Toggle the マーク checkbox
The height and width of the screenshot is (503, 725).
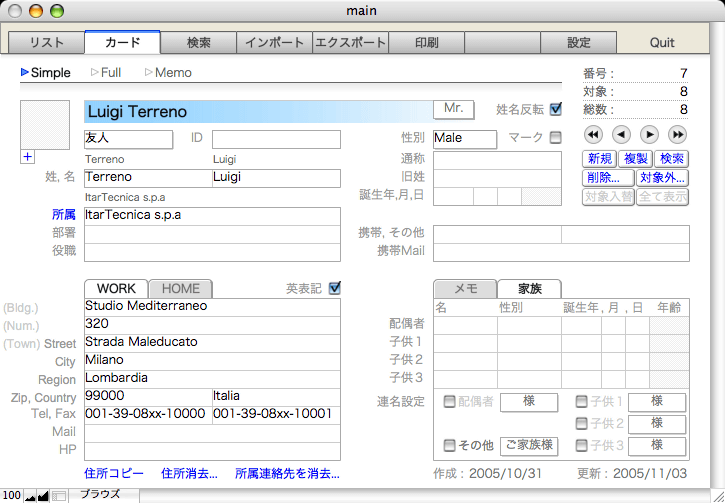coord(556,137)
